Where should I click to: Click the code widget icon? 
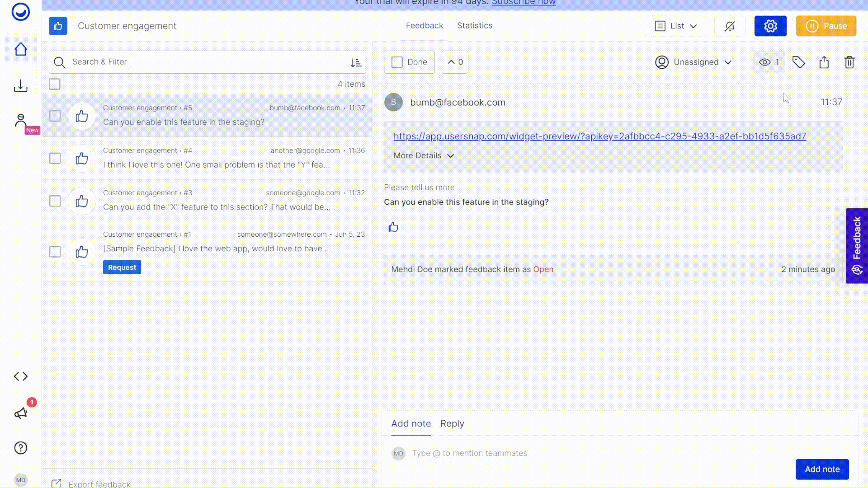point(21,376)
